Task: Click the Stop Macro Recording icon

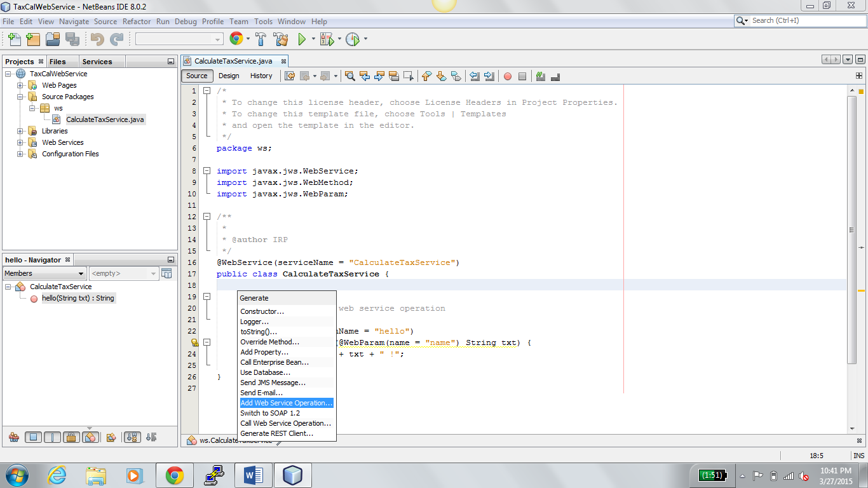Action: click(x=522, y=76)
